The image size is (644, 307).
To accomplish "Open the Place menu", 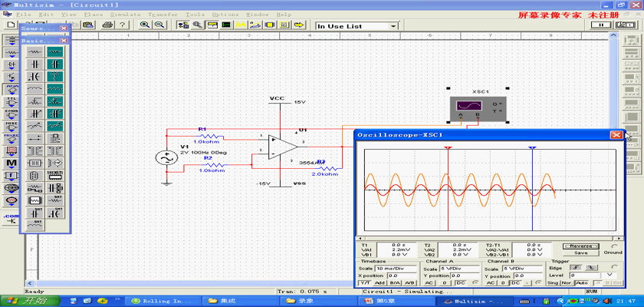I will (x=94, y=15).
